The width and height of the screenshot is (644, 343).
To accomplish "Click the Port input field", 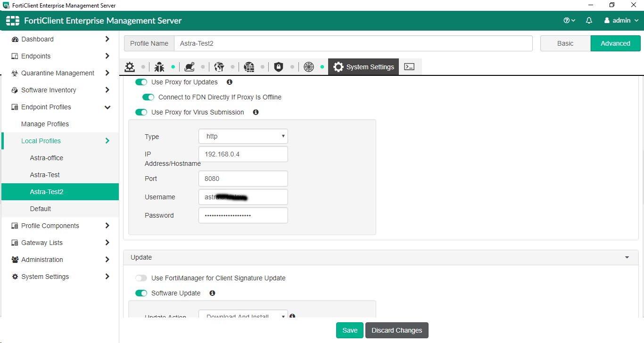I will (x=243, y=179).
